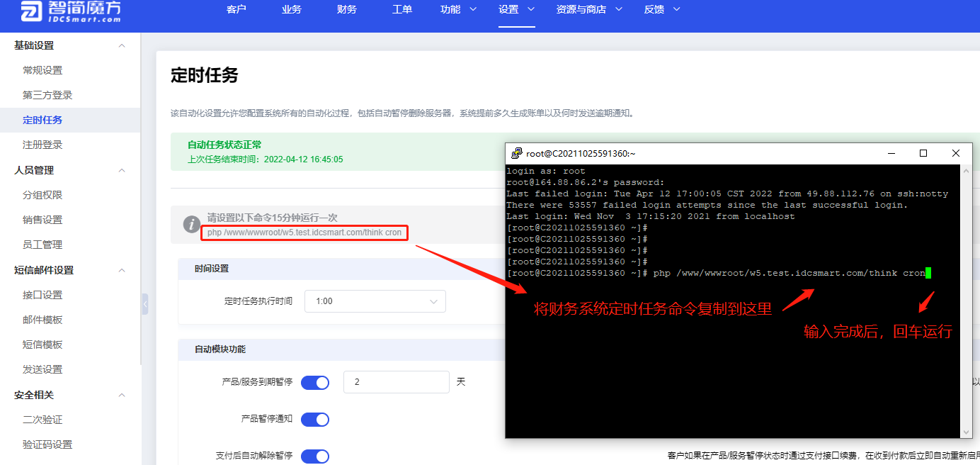Click the PuTTY terminal title bar icon
980x465 pixels.
click(517, 153)
